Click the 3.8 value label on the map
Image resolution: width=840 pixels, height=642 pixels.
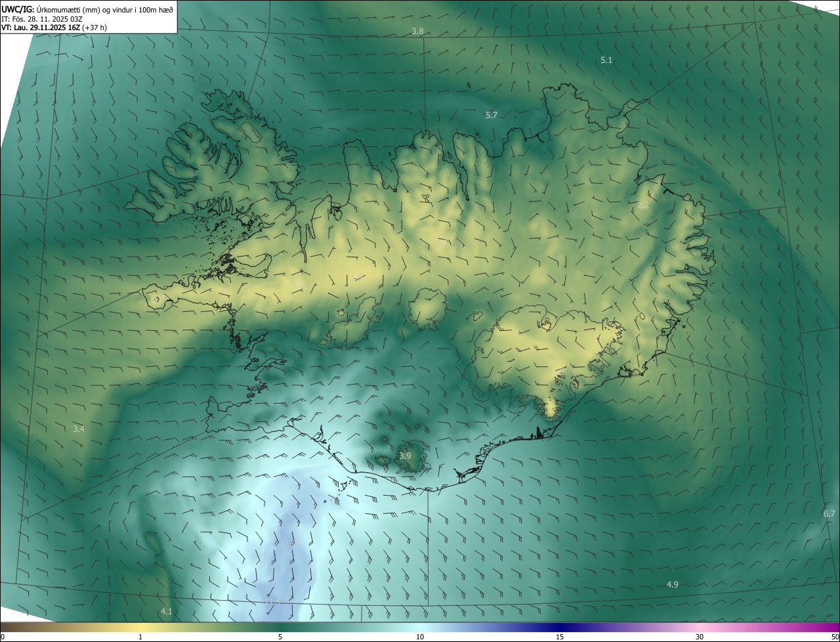[417, 32]
